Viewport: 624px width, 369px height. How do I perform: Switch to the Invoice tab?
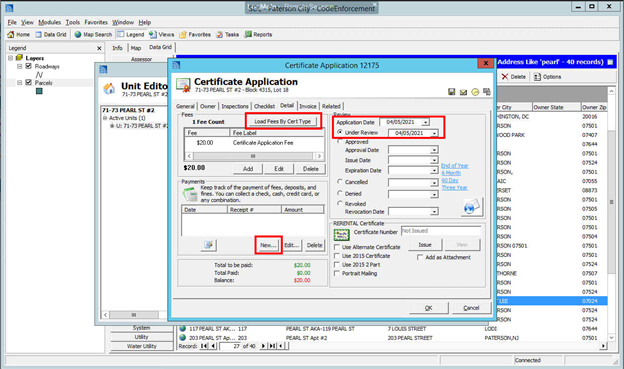[x=308, y=106]
